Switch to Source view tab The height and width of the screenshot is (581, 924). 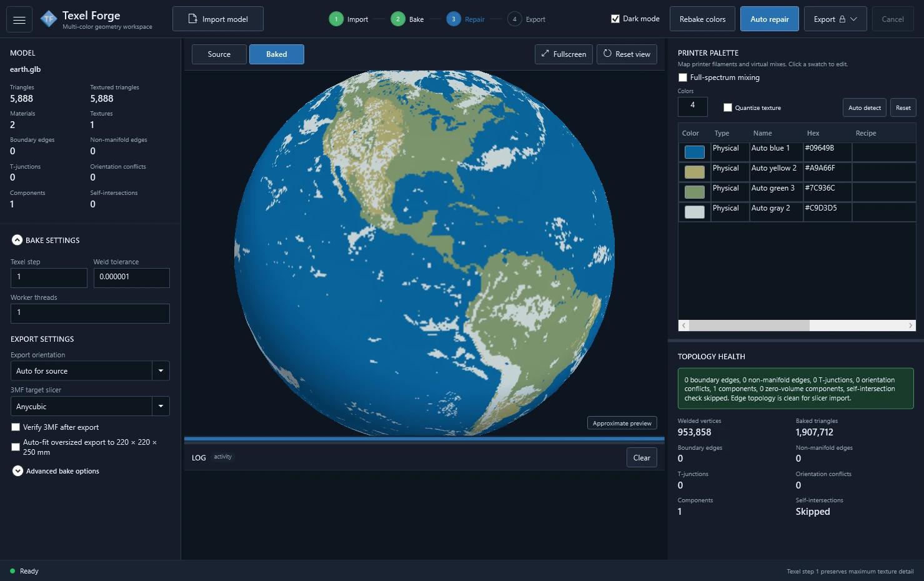click(219, 54)
